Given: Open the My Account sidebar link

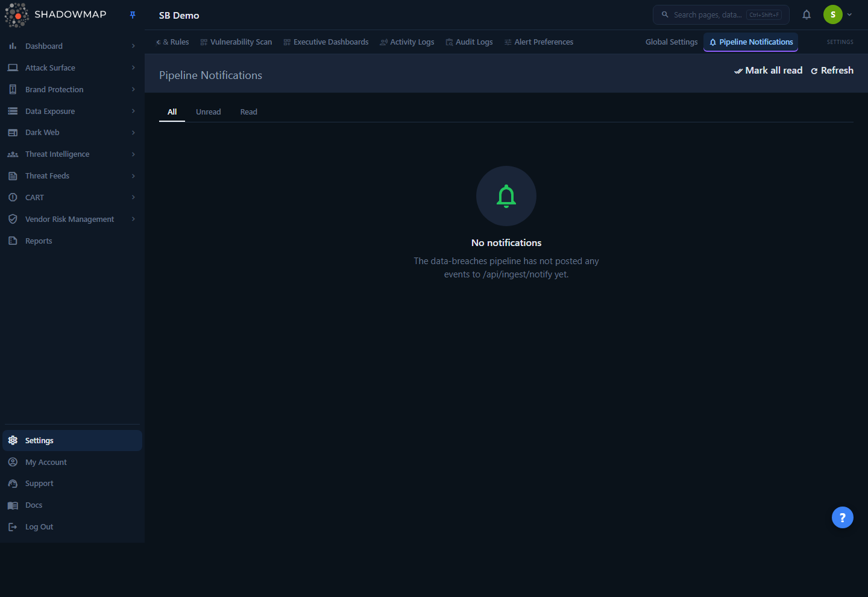Looking at the screenshot, I should [72, 462].
